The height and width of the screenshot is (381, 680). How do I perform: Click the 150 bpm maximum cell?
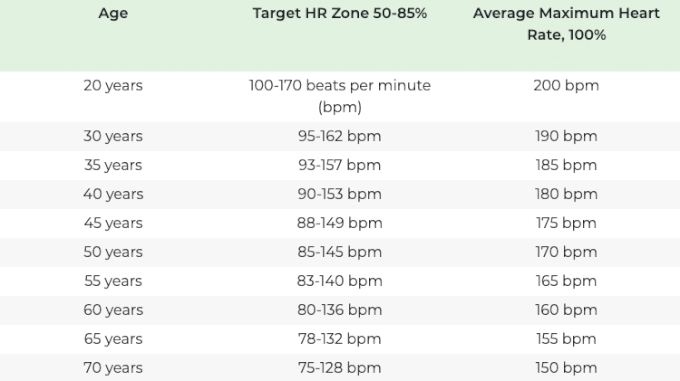click(x=566, y=368)
